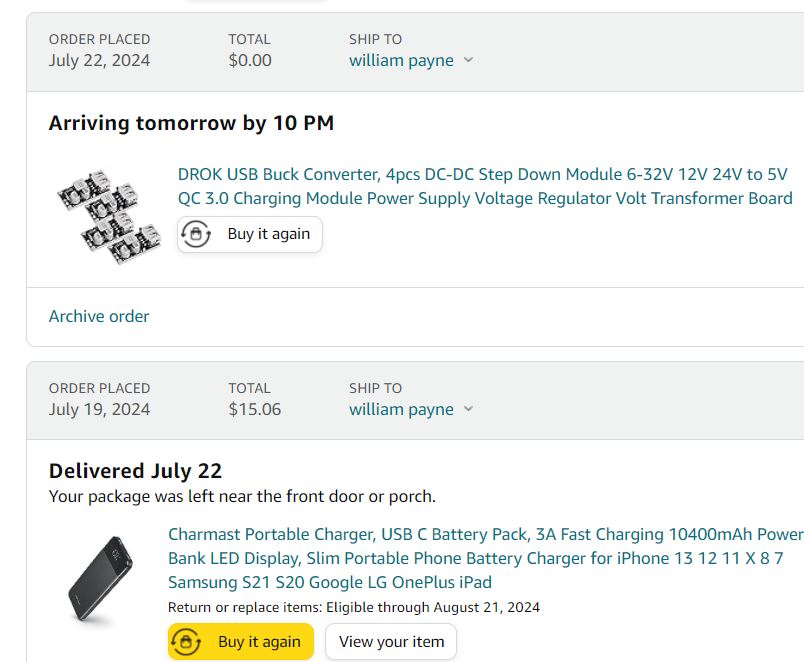Click the package left near front door message
Screen dimensions: 804x662
242,496
